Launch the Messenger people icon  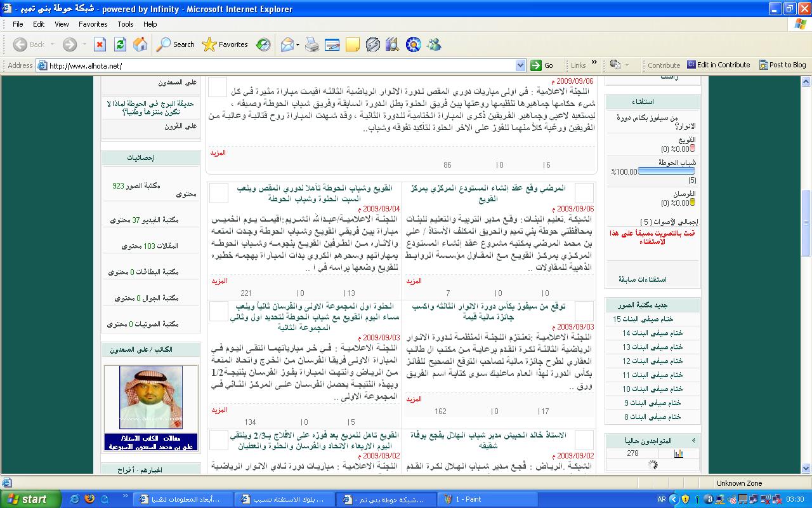coord(434,44)
